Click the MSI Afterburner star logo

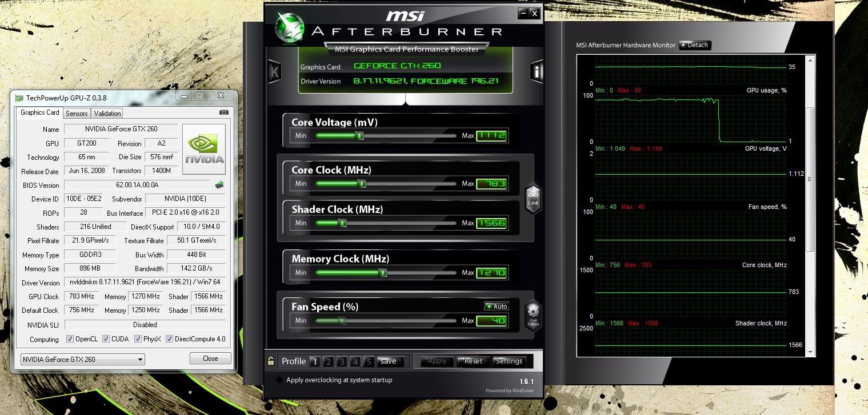(290, 28)
